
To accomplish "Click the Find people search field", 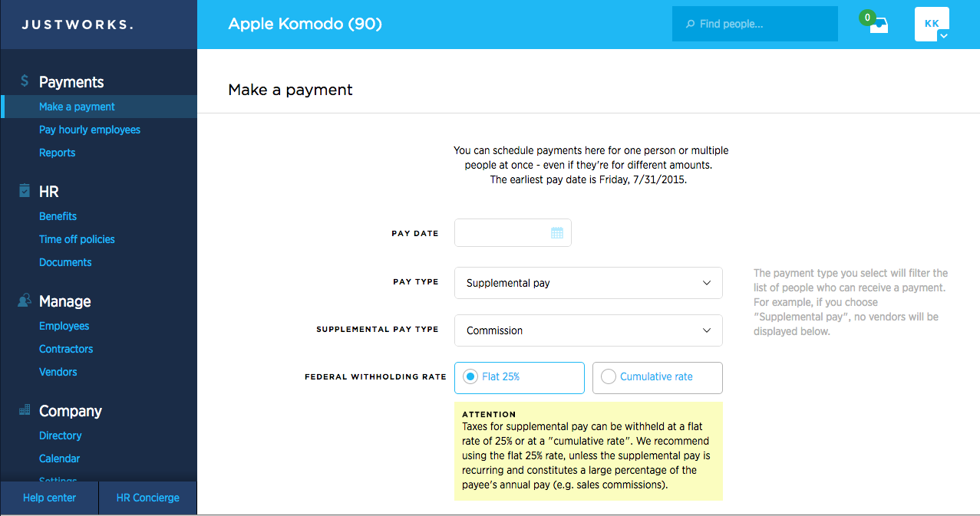I will [755, 24].
